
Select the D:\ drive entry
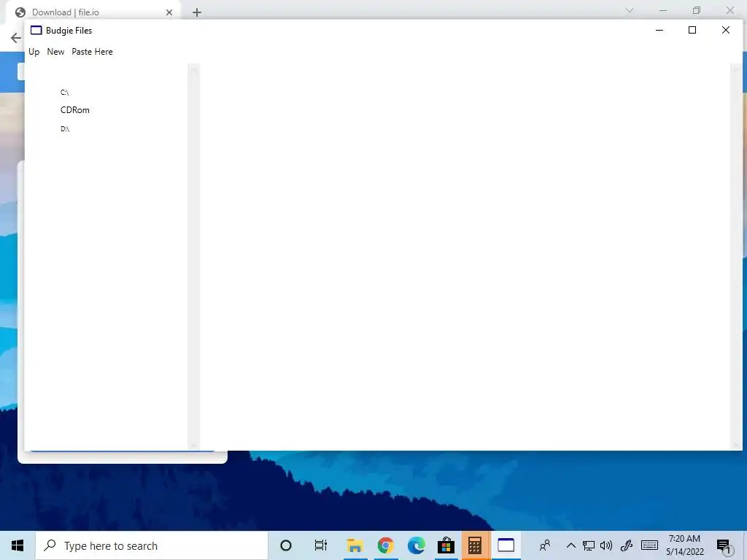click(x=65, y=128)
